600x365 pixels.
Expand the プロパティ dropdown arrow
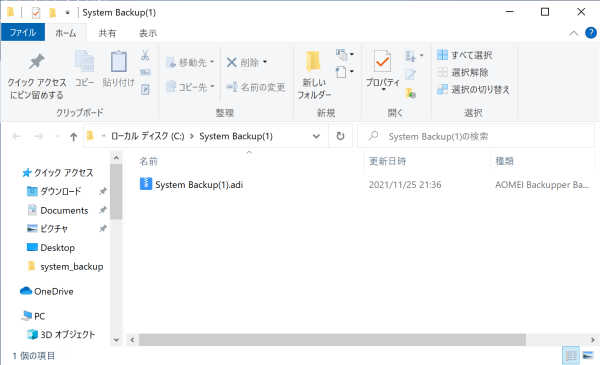[383, 90]
